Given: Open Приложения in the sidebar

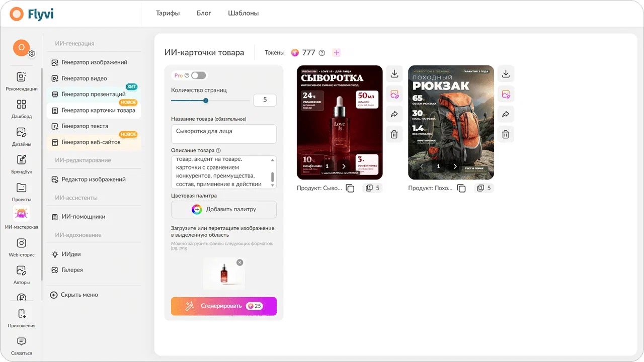Looking at the screenshot, I should [21, 318].
